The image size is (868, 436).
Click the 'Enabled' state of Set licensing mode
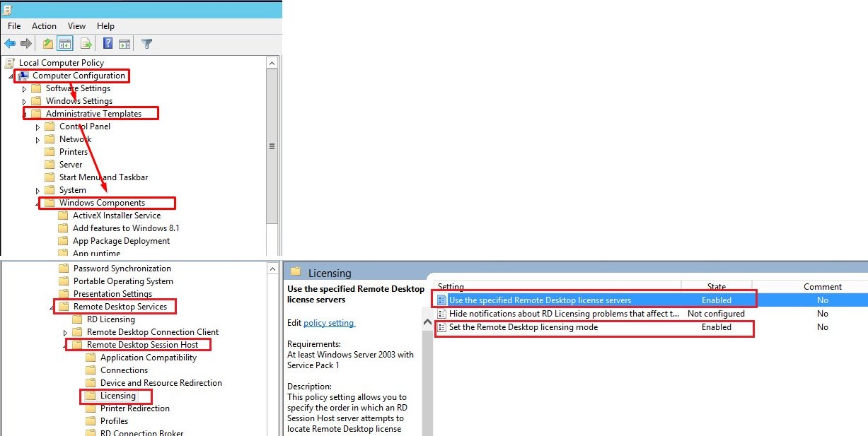point(716,327)
